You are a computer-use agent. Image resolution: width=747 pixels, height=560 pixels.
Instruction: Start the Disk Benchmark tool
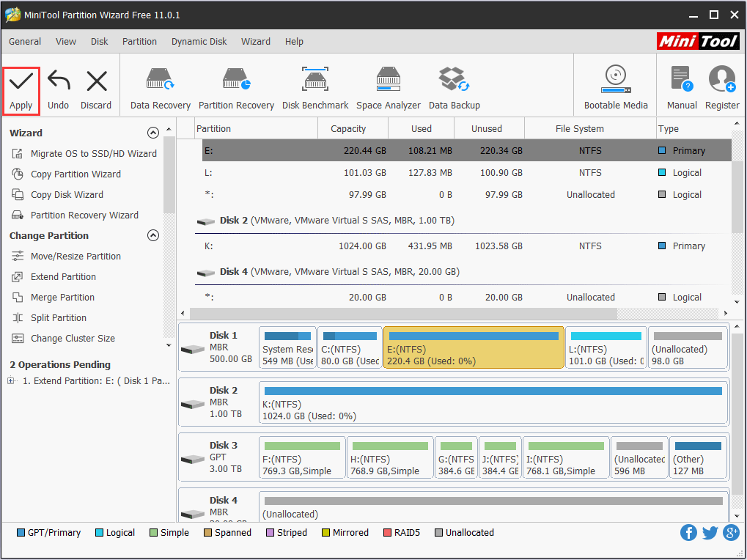coord(315,89)
